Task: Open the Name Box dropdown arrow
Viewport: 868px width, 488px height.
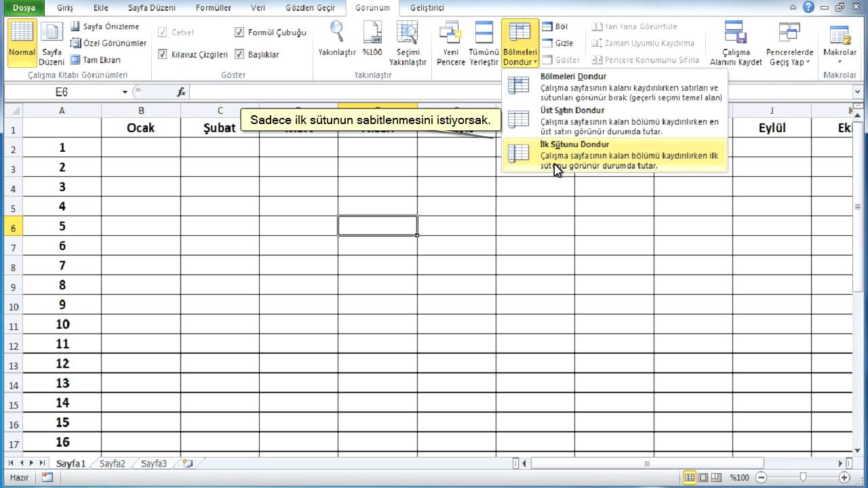Action: tap(125, 92)
